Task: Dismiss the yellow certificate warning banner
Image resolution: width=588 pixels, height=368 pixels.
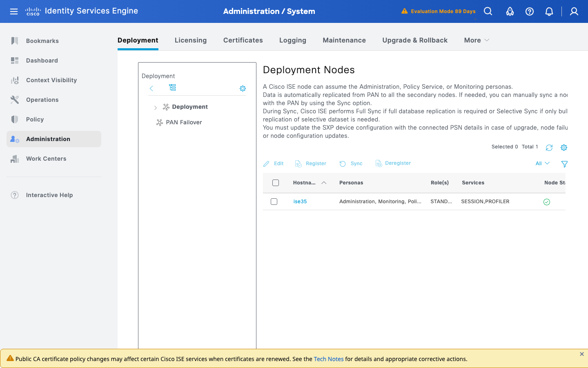Action: point(582,354)
